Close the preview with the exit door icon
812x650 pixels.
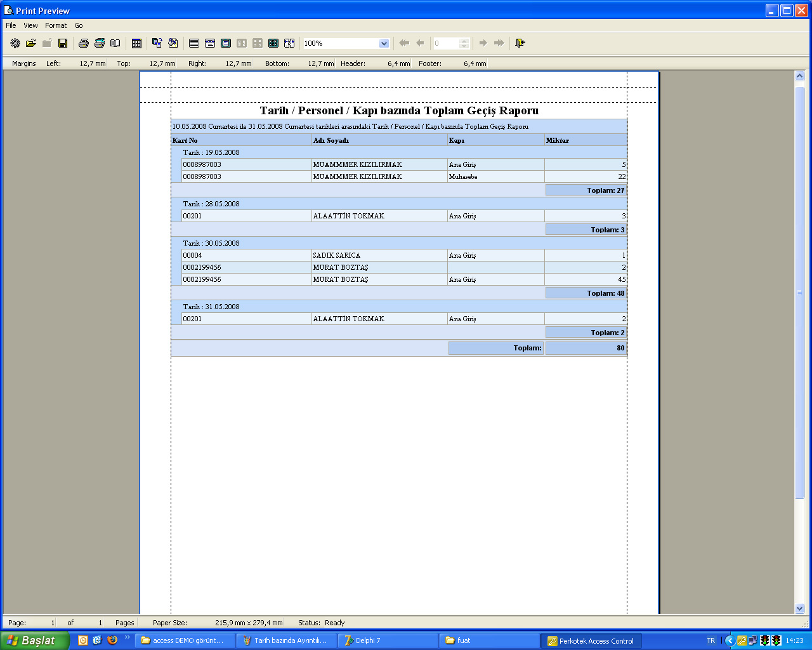click(520, 43)
